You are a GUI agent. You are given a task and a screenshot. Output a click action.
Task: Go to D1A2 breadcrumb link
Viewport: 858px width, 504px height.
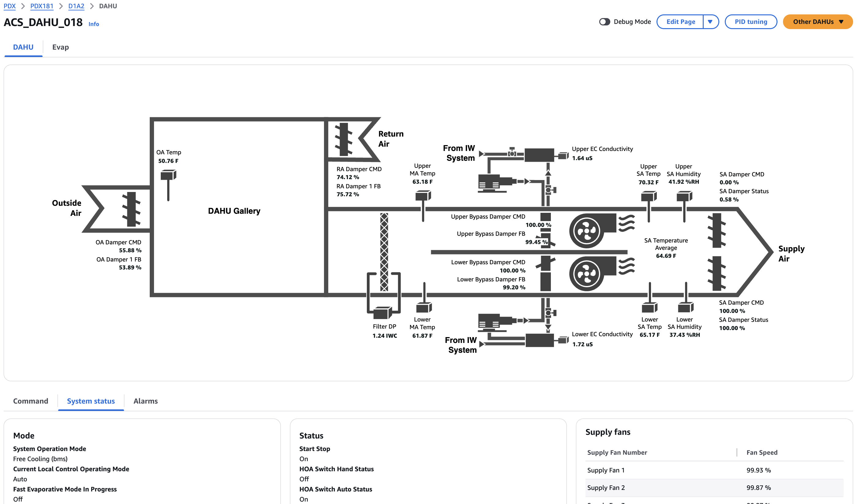tap(76, 6)
